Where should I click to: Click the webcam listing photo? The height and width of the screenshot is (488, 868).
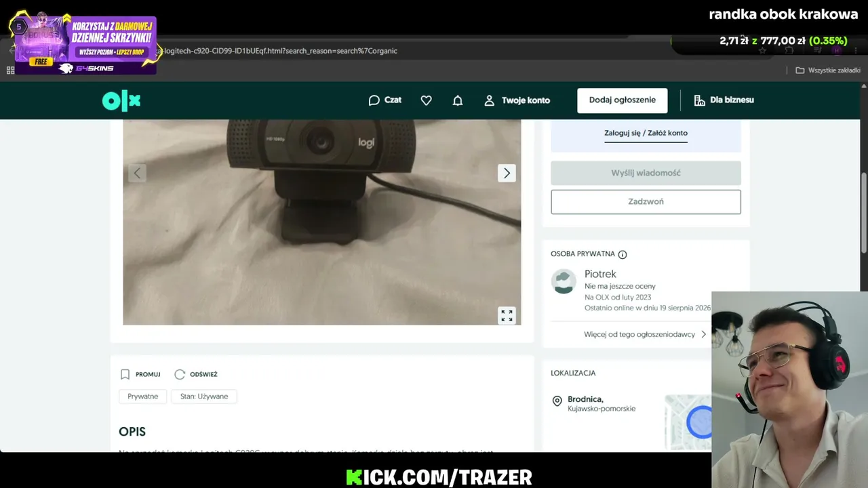click(x=321, y=222)
